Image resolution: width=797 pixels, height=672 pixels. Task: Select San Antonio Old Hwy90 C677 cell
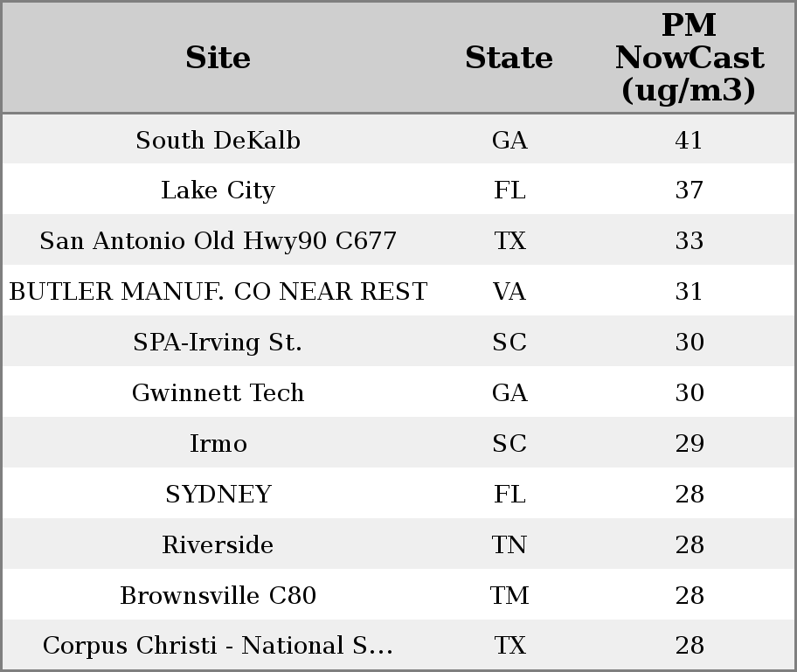coord(218,241)
